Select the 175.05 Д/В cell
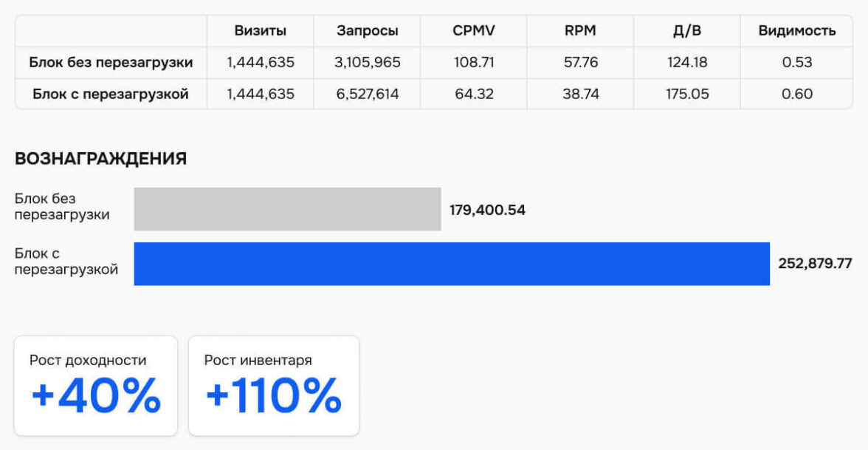Viewport: 868px width, 450px height. pos(686,94)
